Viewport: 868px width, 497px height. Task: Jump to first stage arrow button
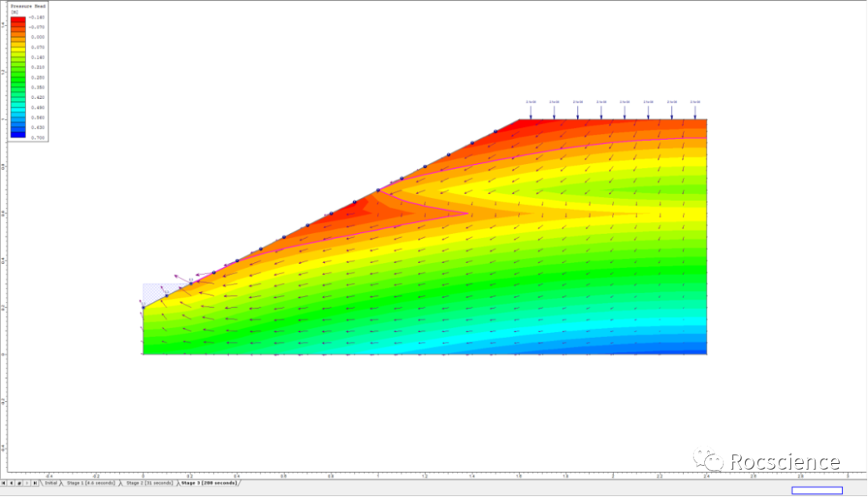pyautogui.click(x=4, y=483)
